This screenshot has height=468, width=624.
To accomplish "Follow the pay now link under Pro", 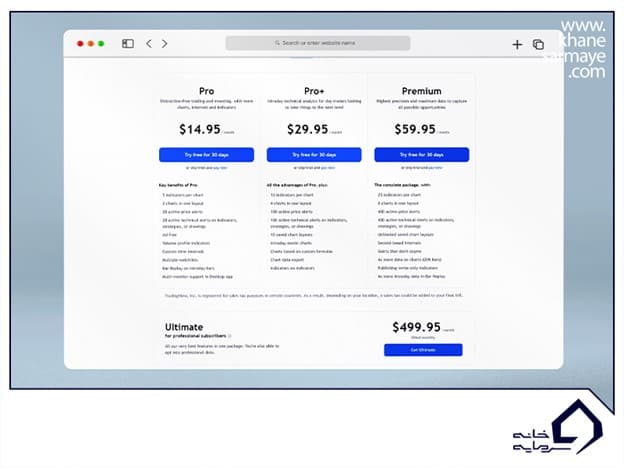I will 220,168.
